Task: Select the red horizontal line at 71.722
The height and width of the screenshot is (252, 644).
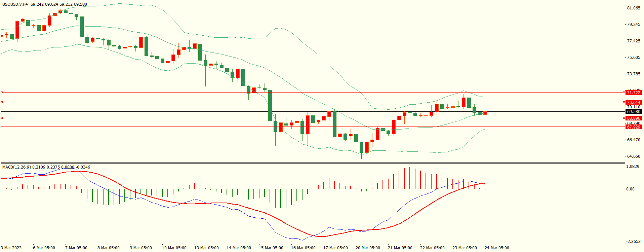Action: pos(313,92)
